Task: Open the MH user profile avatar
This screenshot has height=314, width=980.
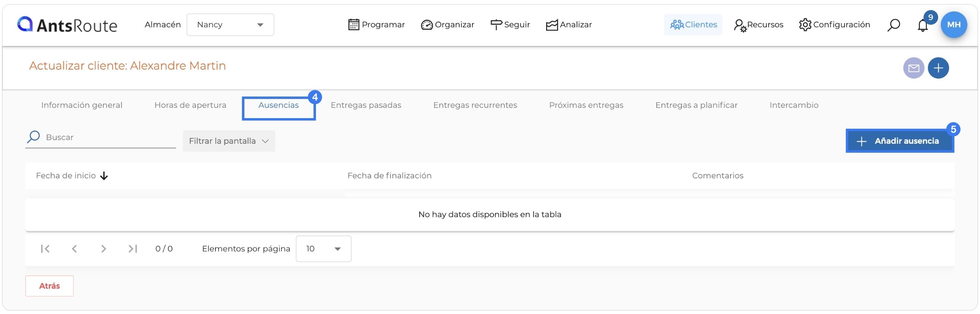Action: 954,25
